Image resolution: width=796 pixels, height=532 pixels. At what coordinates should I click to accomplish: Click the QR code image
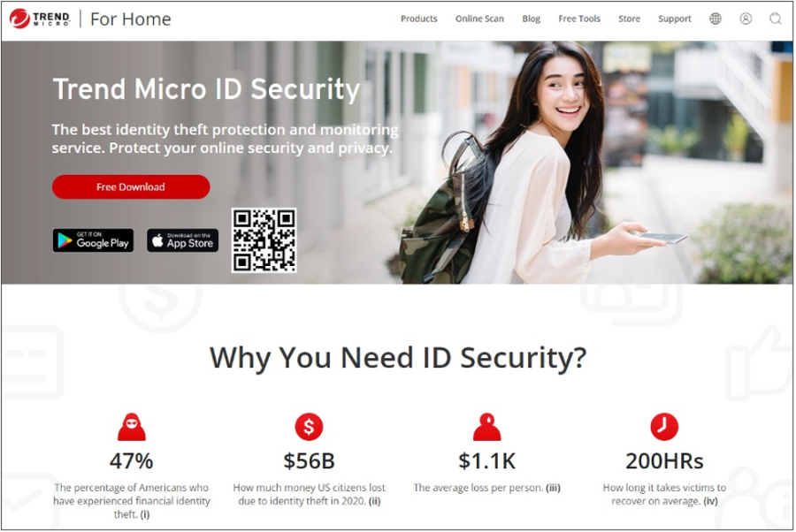[264, 239]
